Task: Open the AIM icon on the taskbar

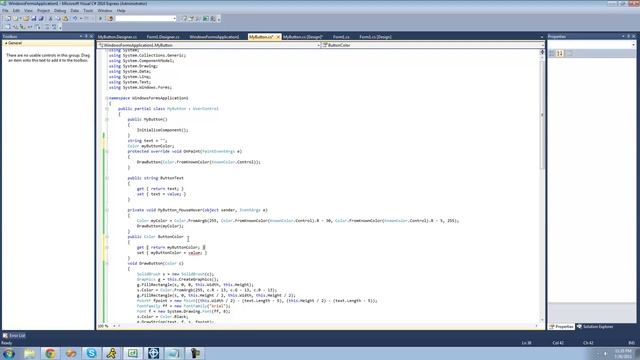Action: pyautogui.click(x=112, y=353)
